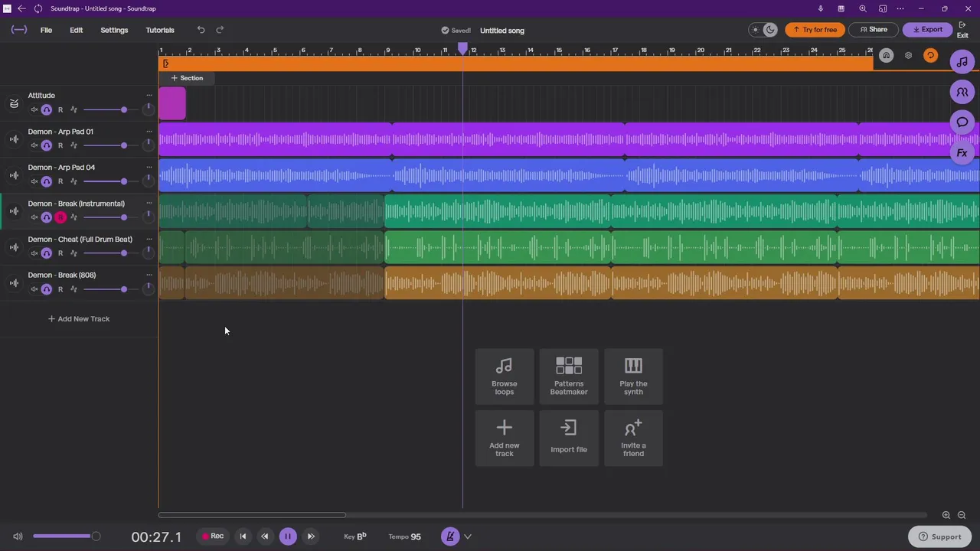This screenshot has width=980, height=551.
Task: Open more options for Demon - Break (Instrumental)
Action: pos(149,204)
